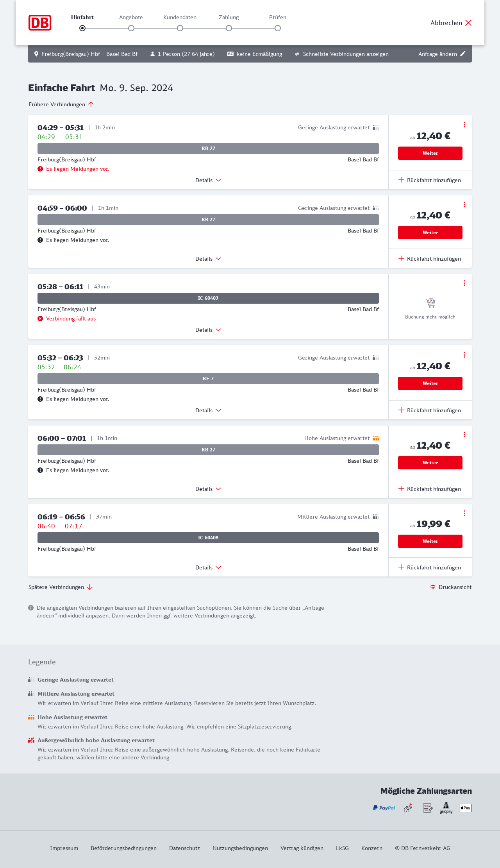Click the printer icon for Druckansicht
500x868 pixels.
(433, 587)
